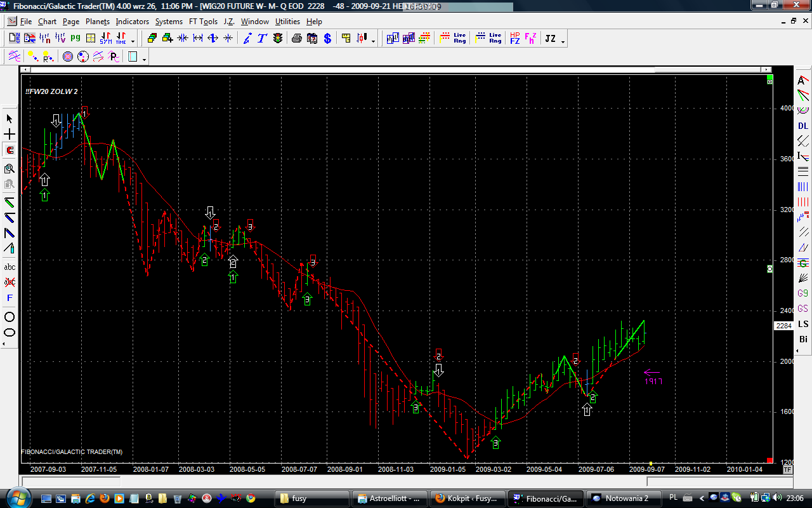Click the bullseye target icon in the planets toolbar
The width and height of the screenshot is (812, 508).
68,57
